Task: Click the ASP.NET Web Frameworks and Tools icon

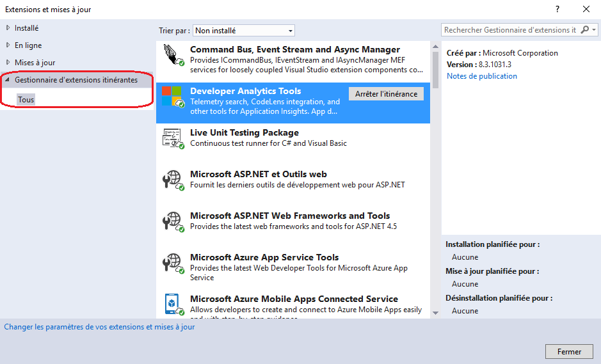Action: tap(173, 221)
